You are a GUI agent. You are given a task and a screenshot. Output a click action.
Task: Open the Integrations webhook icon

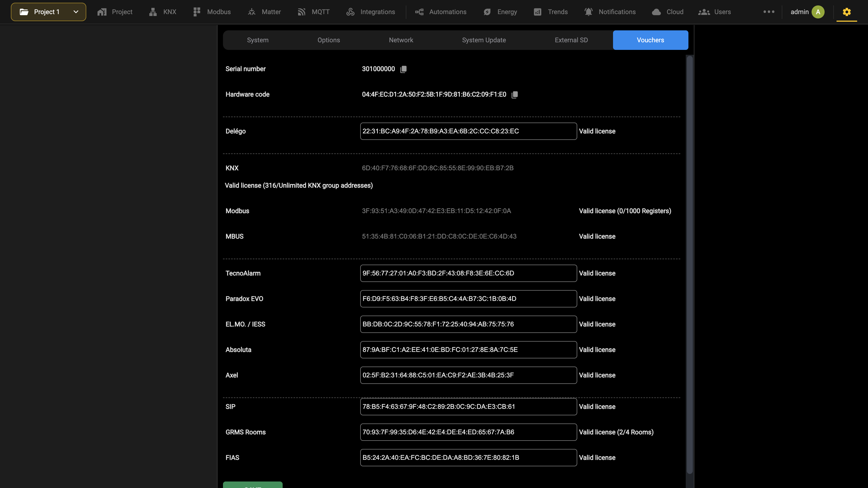tap(350, 12)
